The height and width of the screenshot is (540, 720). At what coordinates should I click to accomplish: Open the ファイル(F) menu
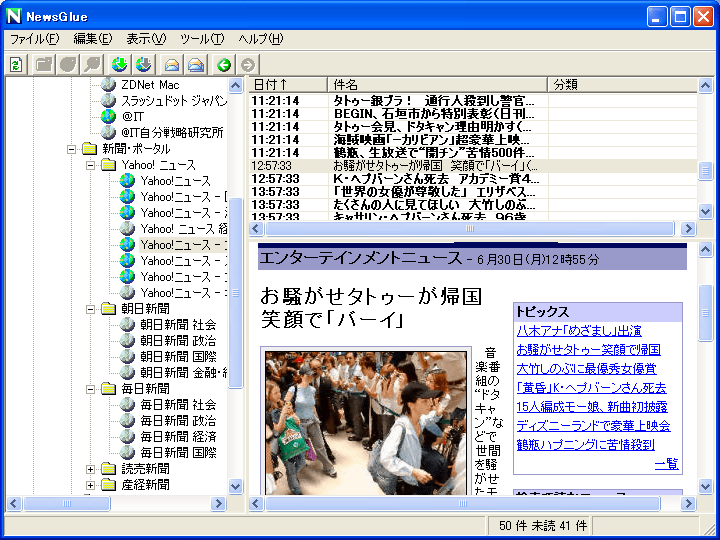pos(35,39)
